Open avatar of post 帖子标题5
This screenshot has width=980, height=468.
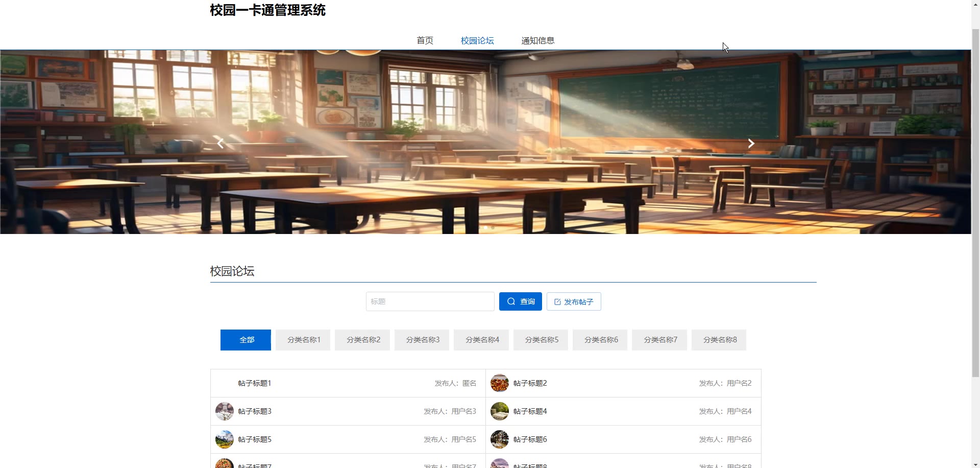coord(225,439)
